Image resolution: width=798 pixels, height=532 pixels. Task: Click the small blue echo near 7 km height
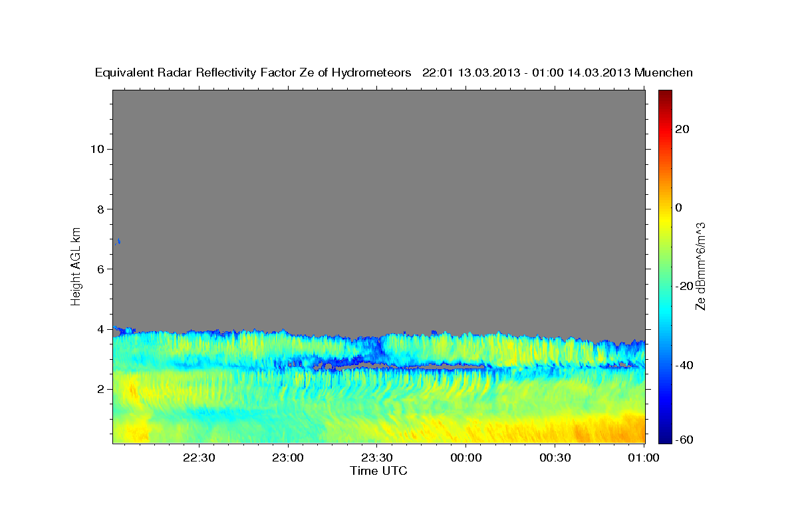point(118,241)
